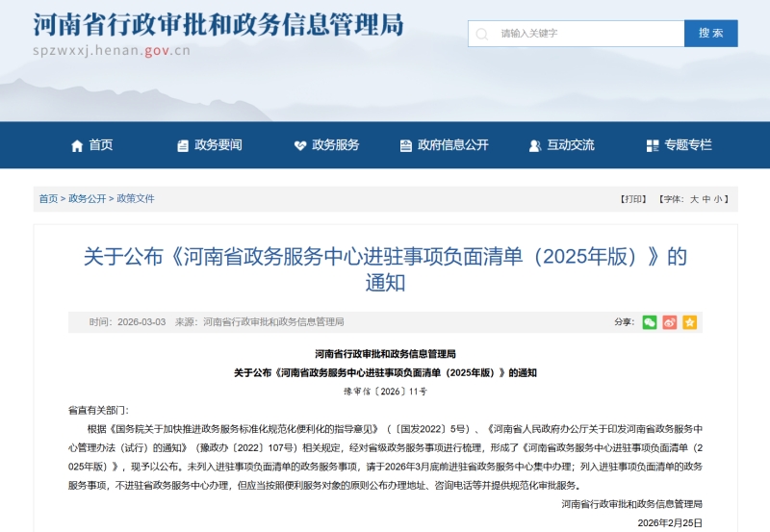This screenshot has height=532, width=770.
Task: Share article via Weibo icon
Action: [670, 322]
